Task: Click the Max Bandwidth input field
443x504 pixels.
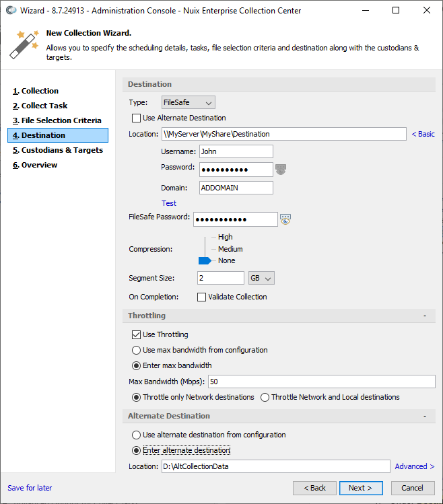Action: coord(321,382)
